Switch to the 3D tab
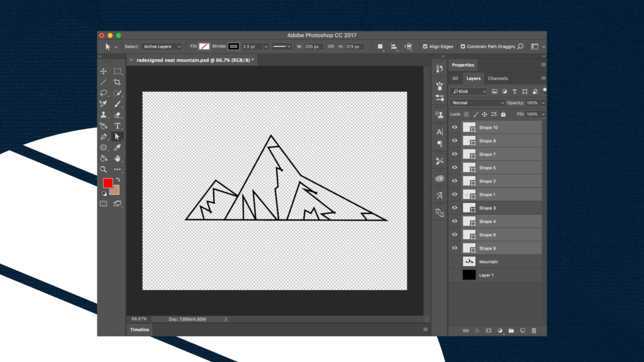This screenshot has width=644, height=362. 455,79
